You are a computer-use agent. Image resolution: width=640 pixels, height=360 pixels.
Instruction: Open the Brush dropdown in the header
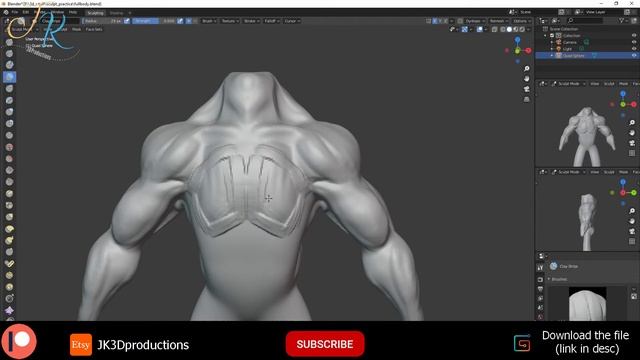click(209, 21)
